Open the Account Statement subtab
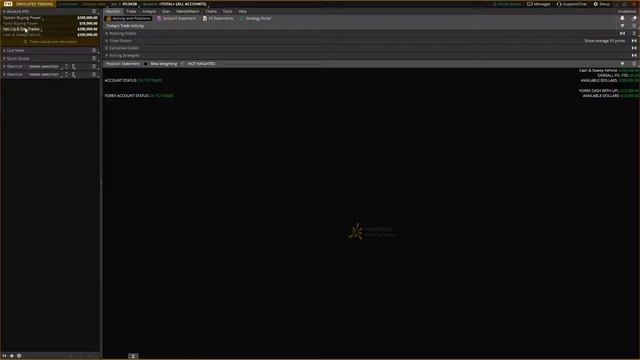Viewport: 640px width, 360px height. [177, 18]
